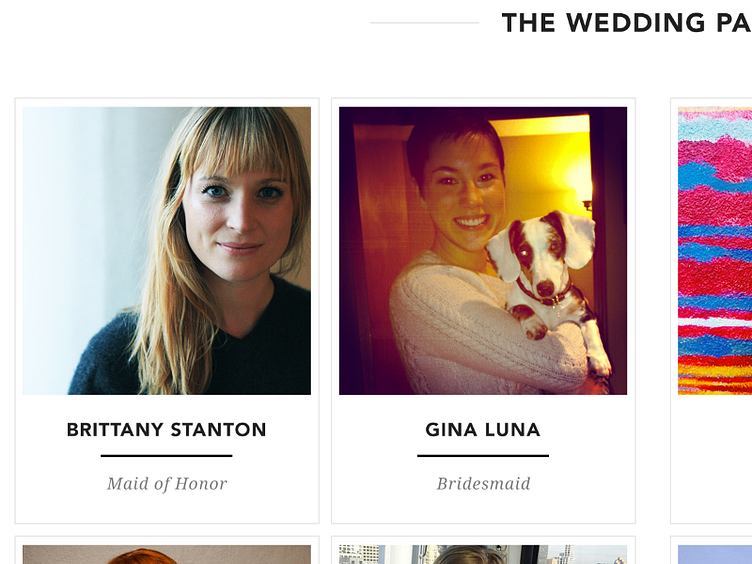
Task: Select the colorful striped painting thumbnail
Action: 715,251
